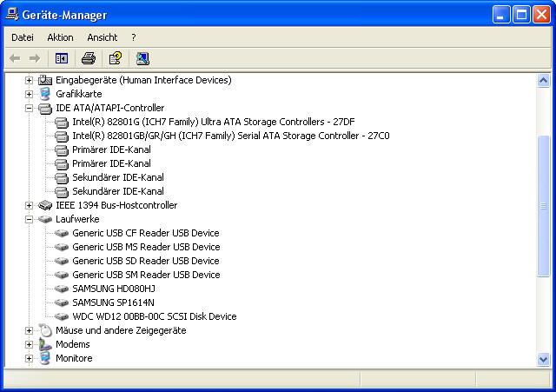Screen dimensions: 556x392
Task: Select the "IDE ATA/ATAPI-Controller" label
Action: tap(110, 108)
